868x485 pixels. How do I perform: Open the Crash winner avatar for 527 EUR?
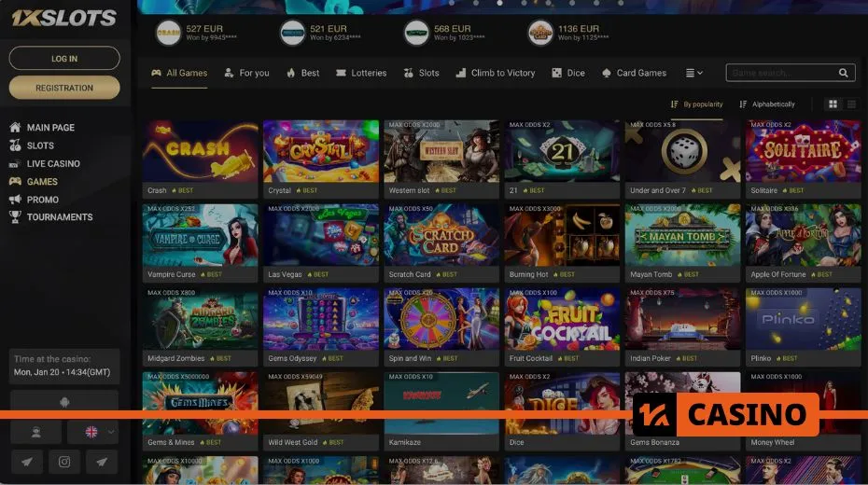pyautogui.click(x=168, y=33)
